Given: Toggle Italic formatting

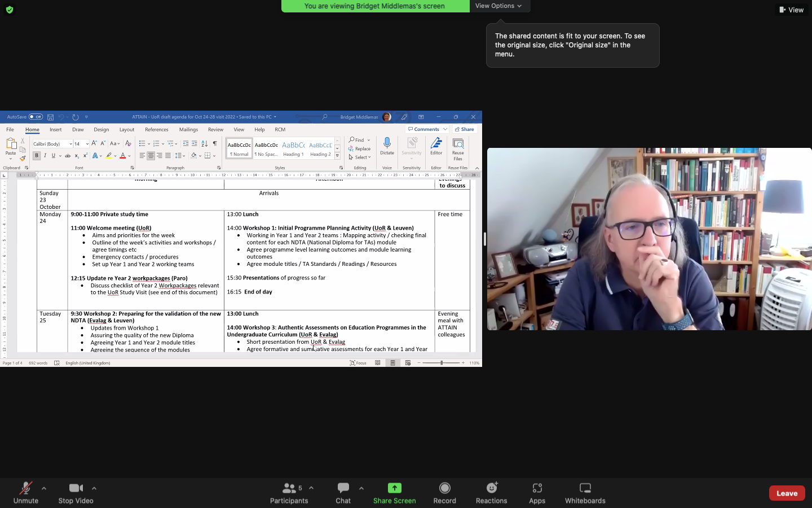Looking at the screenshot, I should tap(45, 156).
